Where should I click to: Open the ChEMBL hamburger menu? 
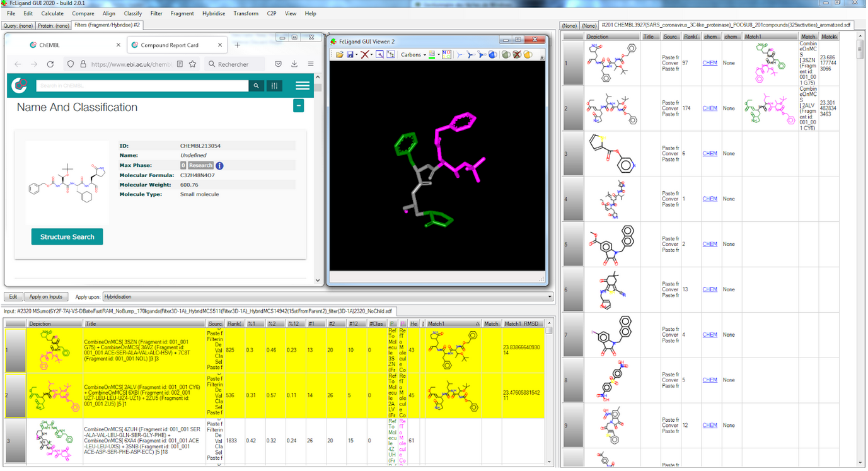[303, 86]
